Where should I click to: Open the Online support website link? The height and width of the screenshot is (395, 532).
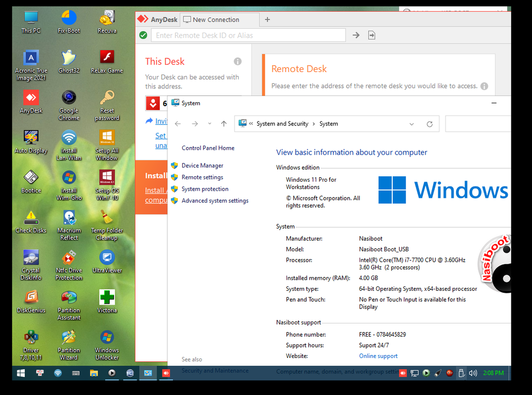pyautogui.click(x=378, y=356)
